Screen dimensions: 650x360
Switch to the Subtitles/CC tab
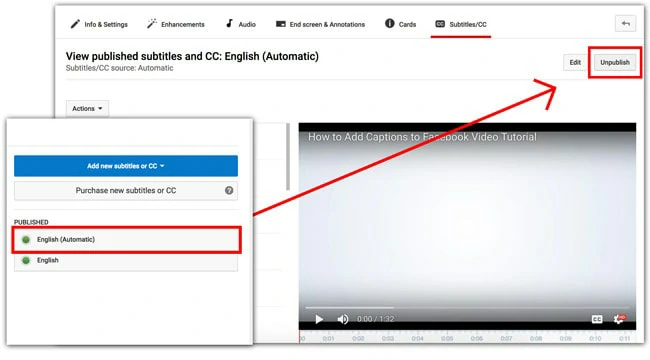click(461, 24)
